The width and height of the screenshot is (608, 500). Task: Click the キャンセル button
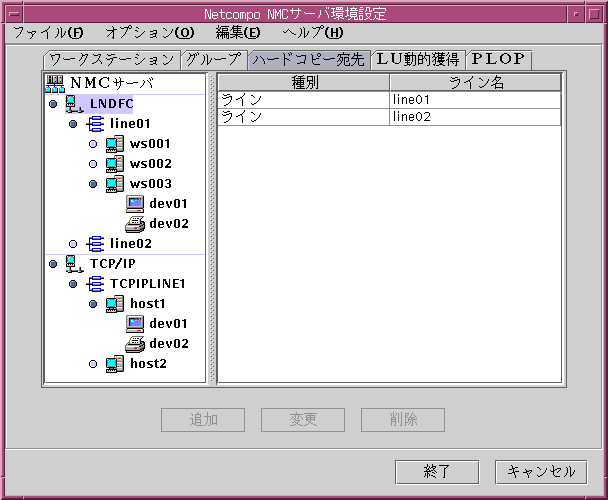(x=541, y=472)
